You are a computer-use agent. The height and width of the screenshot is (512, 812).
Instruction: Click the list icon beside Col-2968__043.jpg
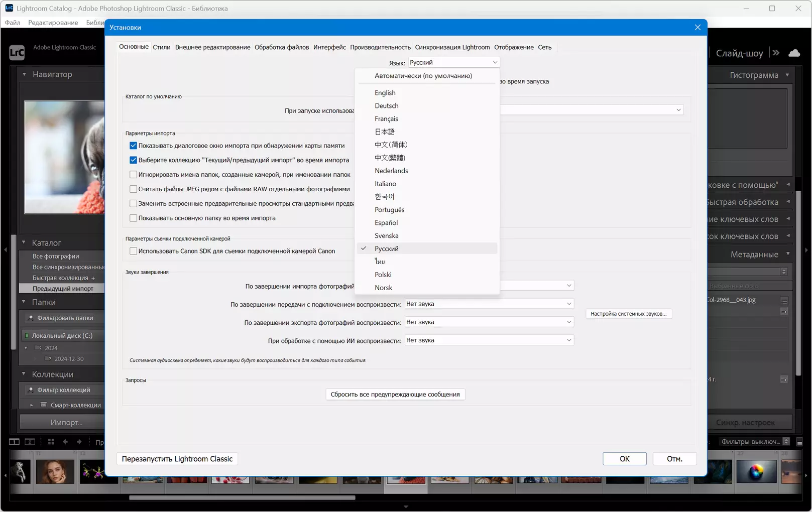point(784,300)
